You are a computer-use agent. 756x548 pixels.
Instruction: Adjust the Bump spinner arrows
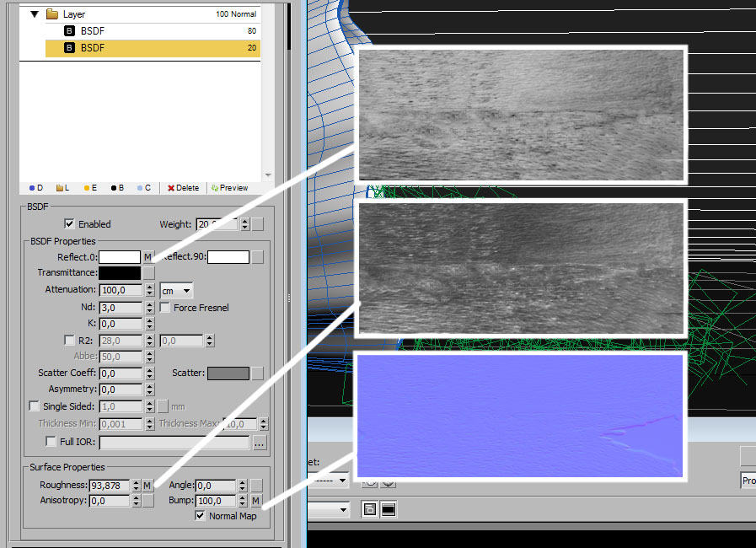243,501
